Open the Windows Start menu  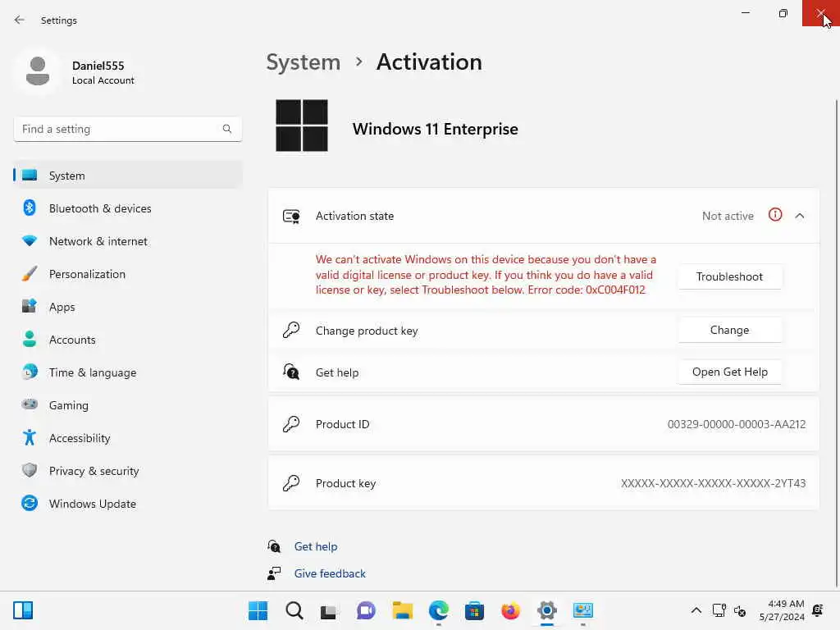click(x=258, y=610)
